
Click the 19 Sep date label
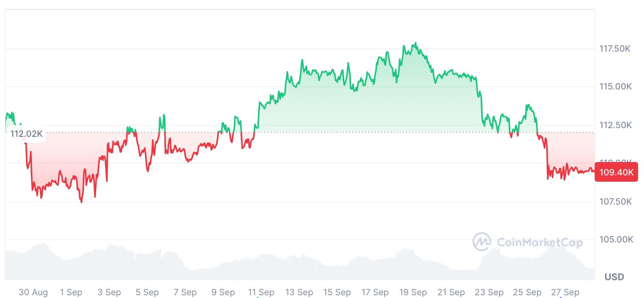(x=413, y=292)
